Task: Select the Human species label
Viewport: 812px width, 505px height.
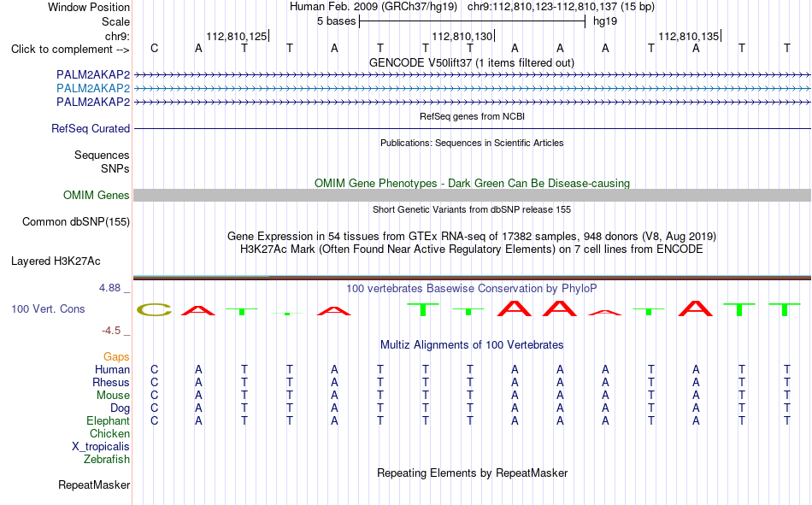Action: [x=112, y=369]
